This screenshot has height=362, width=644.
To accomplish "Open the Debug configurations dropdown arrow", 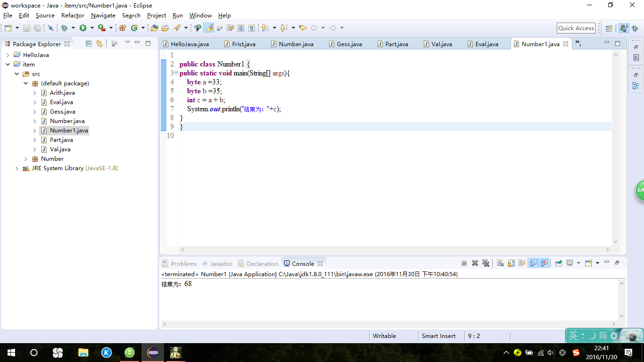I will pyautogui.click(x=73, y=28).
